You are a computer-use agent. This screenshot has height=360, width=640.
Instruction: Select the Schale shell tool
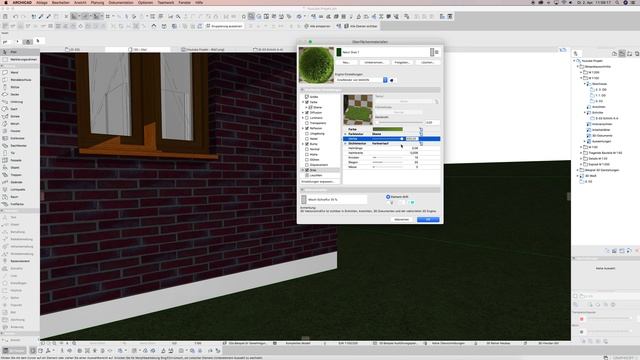pos(19,116)
